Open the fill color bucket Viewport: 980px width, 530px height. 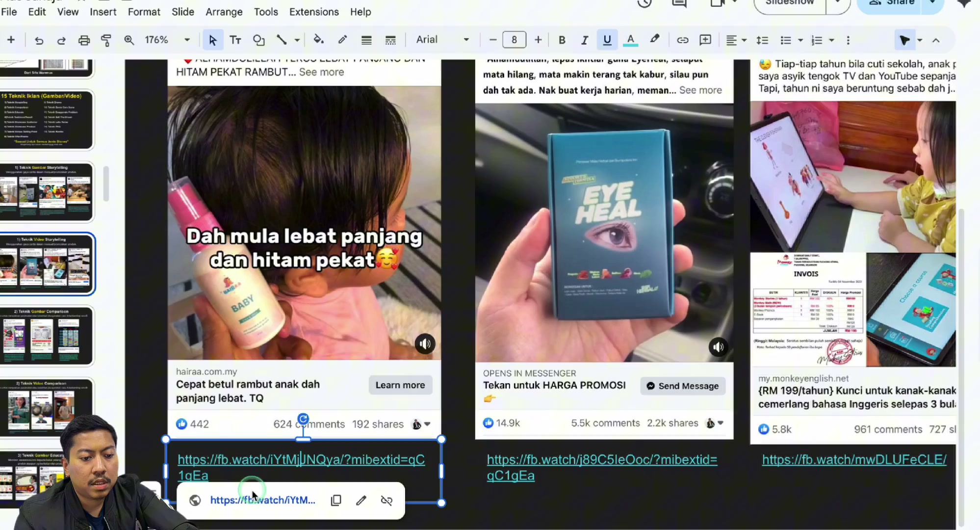pyautogui.click(x=318, y=40)
